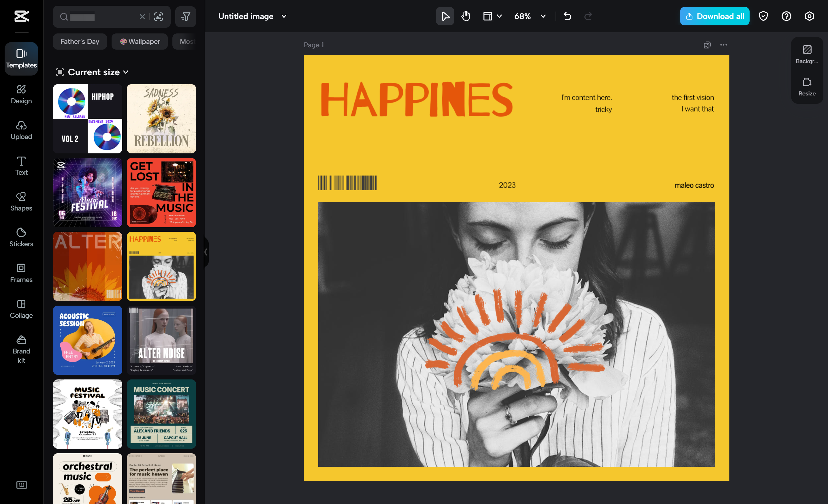The height and width of the screenshot is (504, 828).
Task: Open search by image
Action: tap(158, 16)
